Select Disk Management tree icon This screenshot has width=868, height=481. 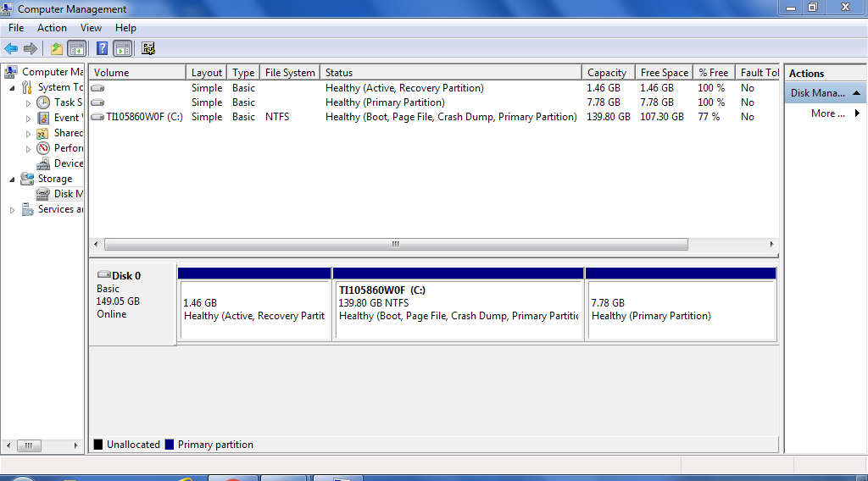[x=43, y=194]
